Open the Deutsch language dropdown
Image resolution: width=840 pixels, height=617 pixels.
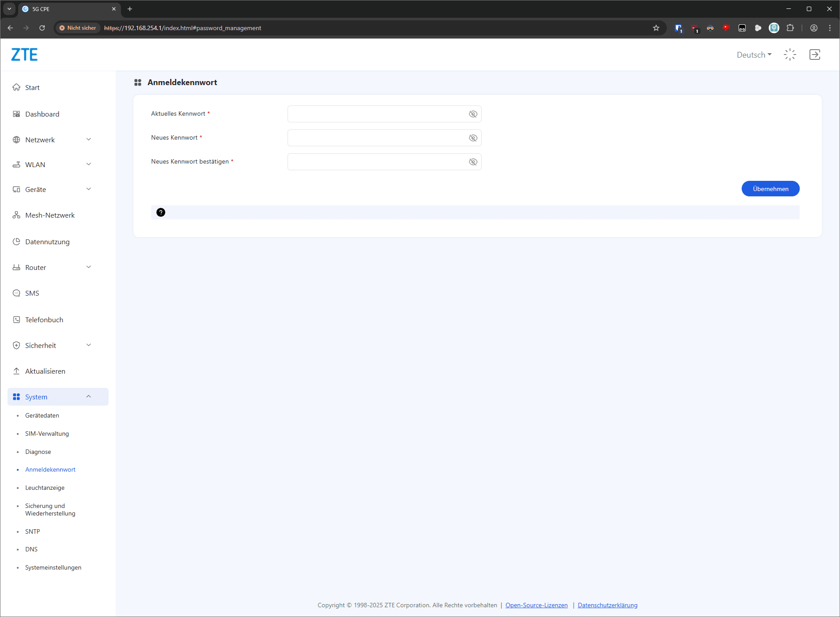754,55
